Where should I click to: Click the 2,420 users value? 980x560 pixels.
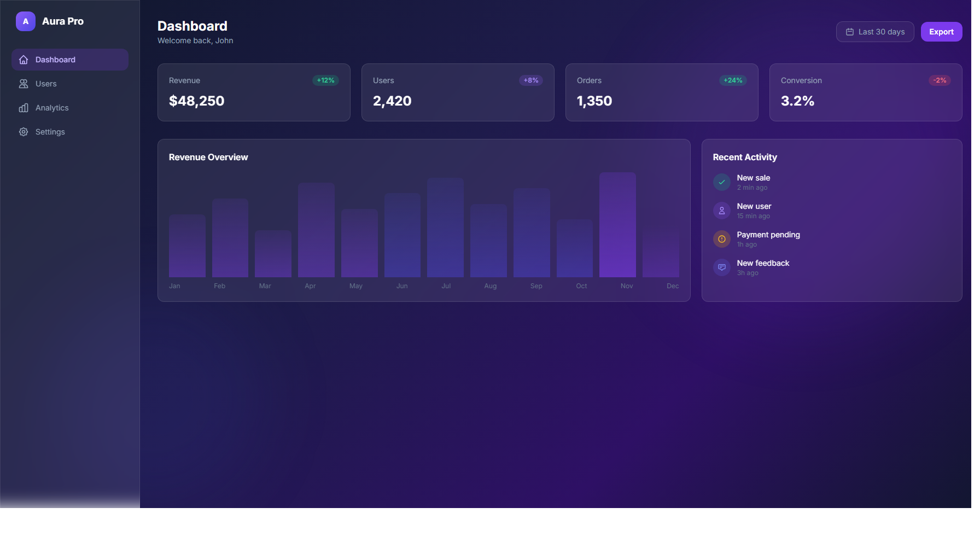click(392, 101)
